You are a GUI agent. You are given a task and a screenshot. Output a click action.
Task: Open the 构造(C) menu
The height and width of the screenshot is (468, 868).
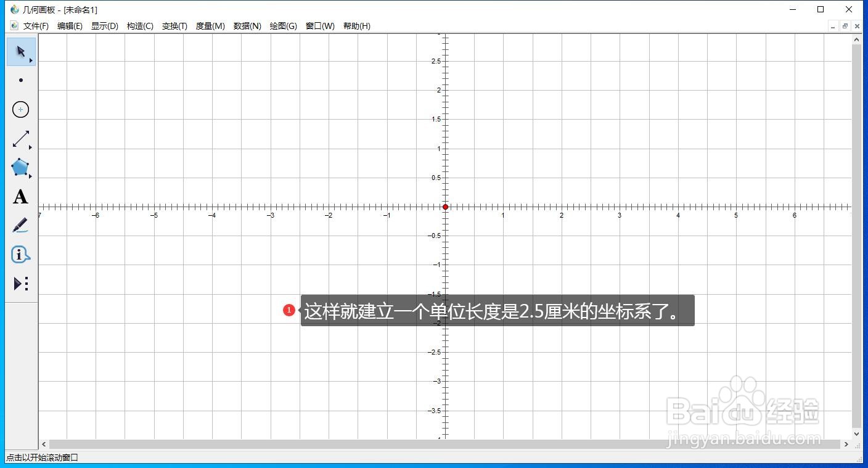click(140, 26)
